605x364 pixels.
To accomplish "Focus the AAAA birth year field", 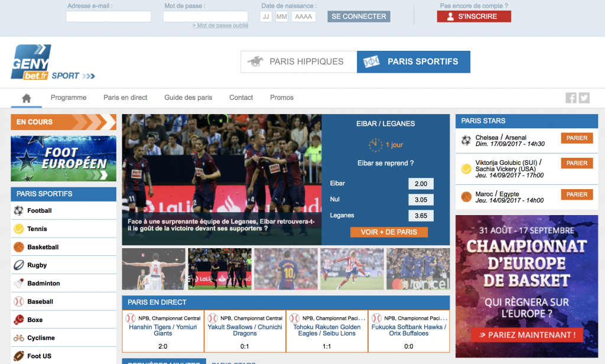I will point(303,17).
